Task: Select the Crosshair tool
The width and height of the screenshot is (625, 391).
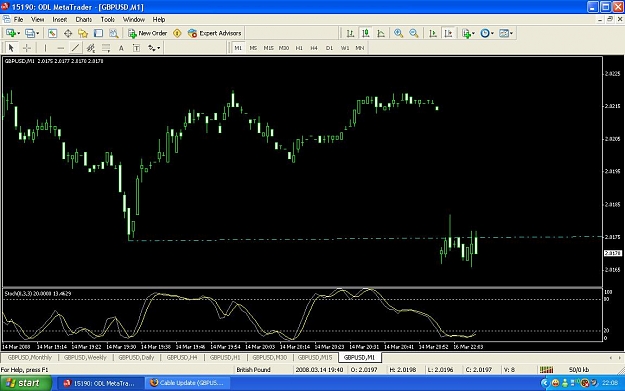Action: tap(27, 48)
